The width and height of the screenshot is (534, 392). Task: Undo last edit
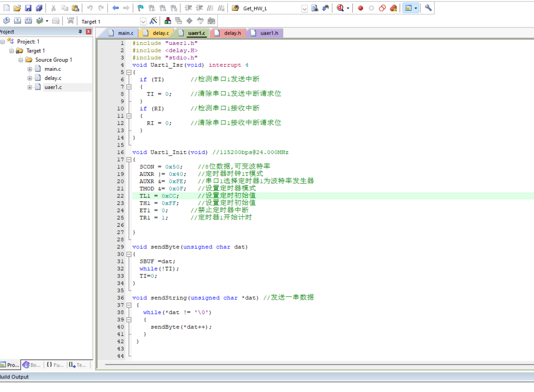(x=90, y=8)
